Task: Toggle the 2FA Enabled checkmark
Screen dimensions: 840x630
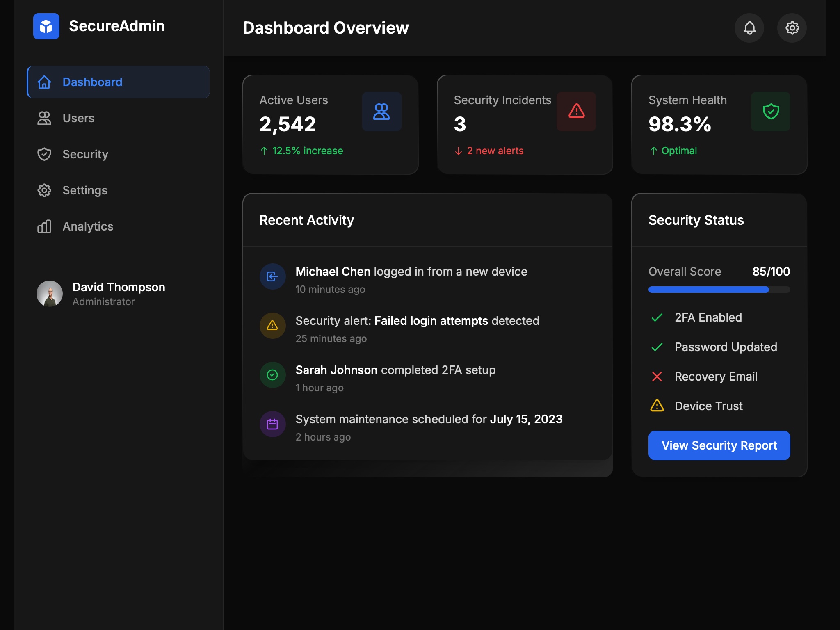Action: point(657,317)
